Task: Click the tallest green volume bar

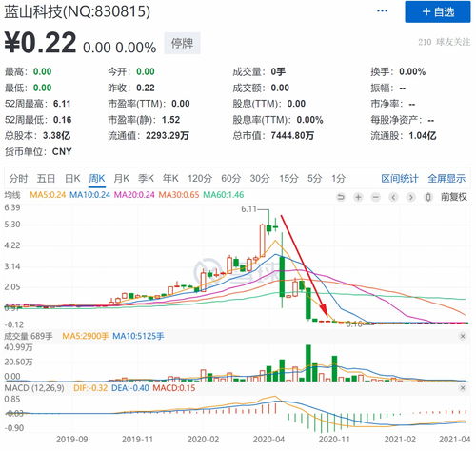Action: click(x=308, y=363)
